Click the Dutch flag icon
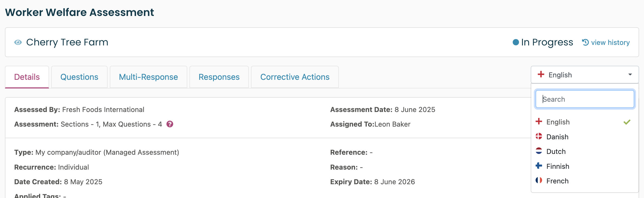The width and height of the screenshot is (644, 198). (539, 151)
